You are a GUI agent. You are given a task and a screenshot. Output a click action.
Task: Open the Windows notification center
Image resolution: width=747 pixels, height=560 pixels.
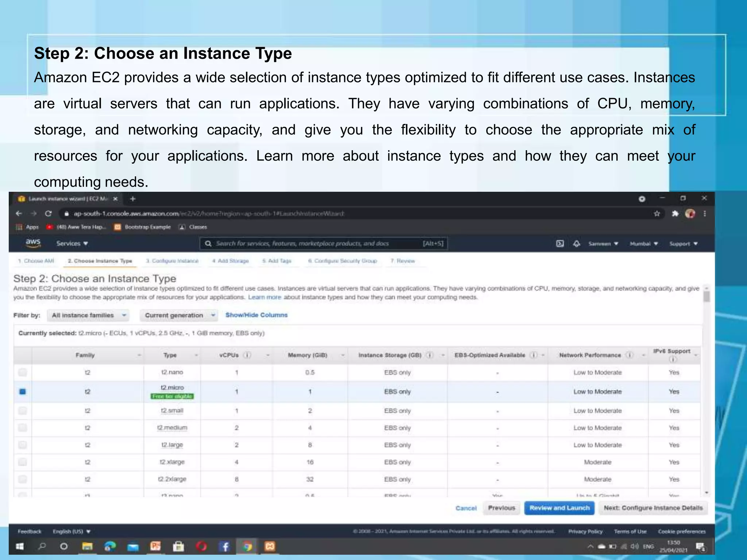pyautogui.click(x=700, y=547)
